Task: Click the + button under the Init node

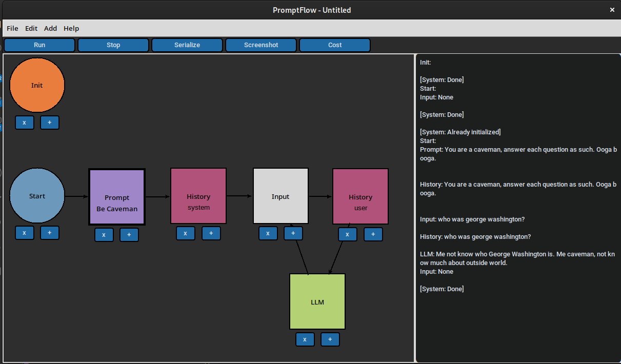Action: point(50,123)
